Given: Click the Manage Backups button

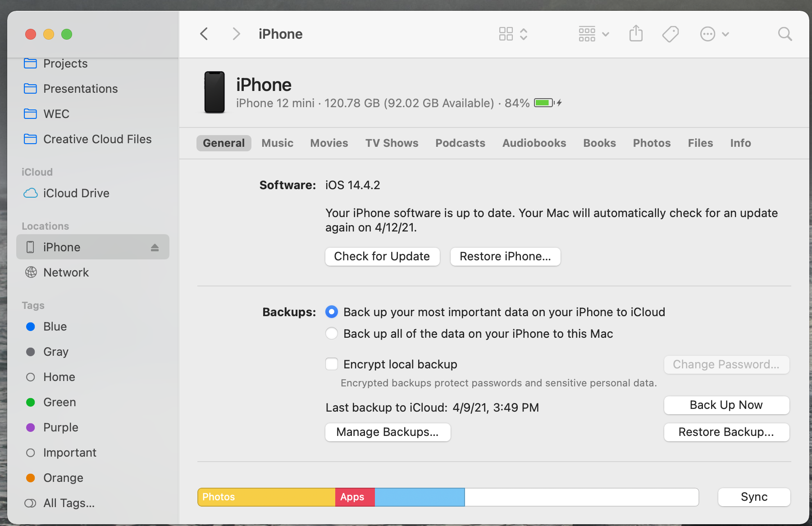Looking at the screenshot, I should pyautogui.click(x=388, y=432).
